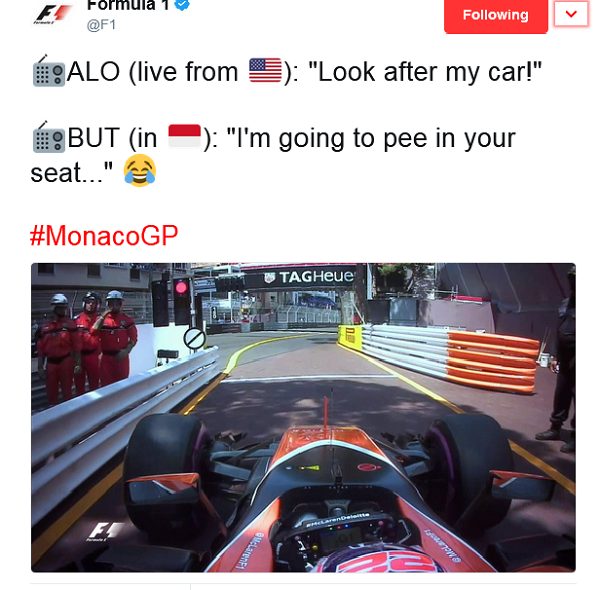Image resolution: width=600 pixels, height=590 pixels.
Task: Click the first radio emoji before ALO
Action: tap(48, 71)
